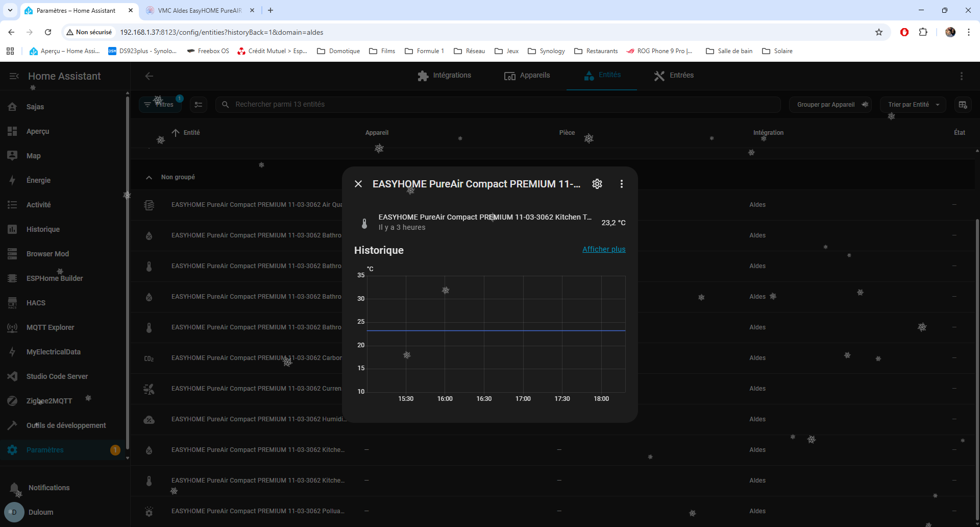
Task: Open ESPHome Builder in sidebar
Action: pyautogui.click(x=63, y=278)
